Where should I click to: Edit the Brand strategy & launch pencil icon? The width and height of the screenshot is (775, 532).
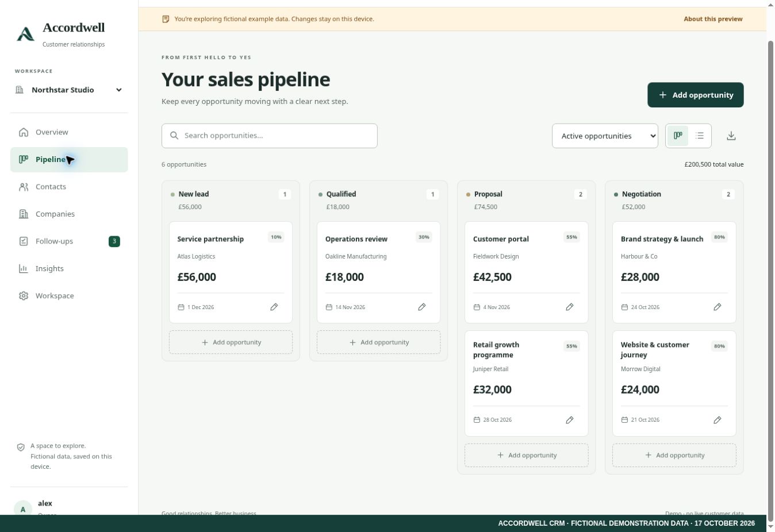point(718,307)
